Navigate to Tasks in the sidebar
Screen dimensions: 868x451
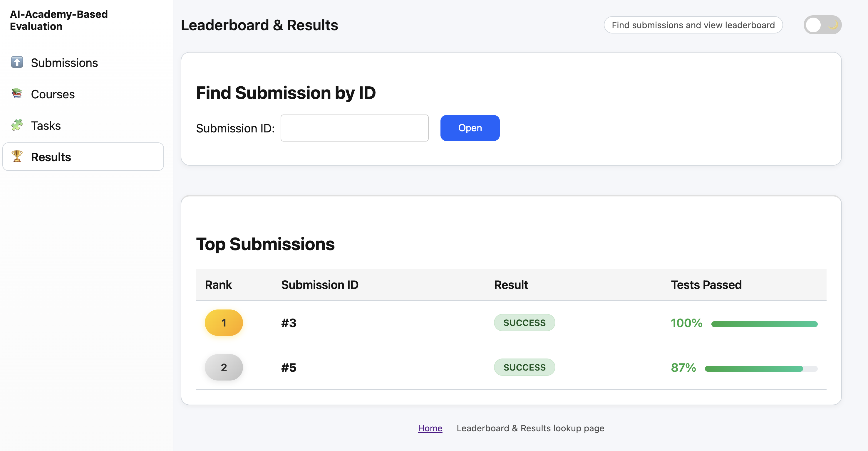pos(46,125)
